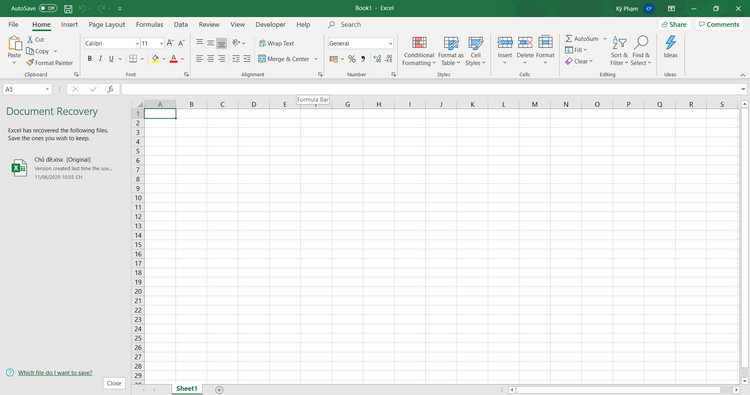Image resolution: width=750 pixels, height=395 pixels.
Task: Open Cell Styles gallery
Action: (x=475, y=51)
